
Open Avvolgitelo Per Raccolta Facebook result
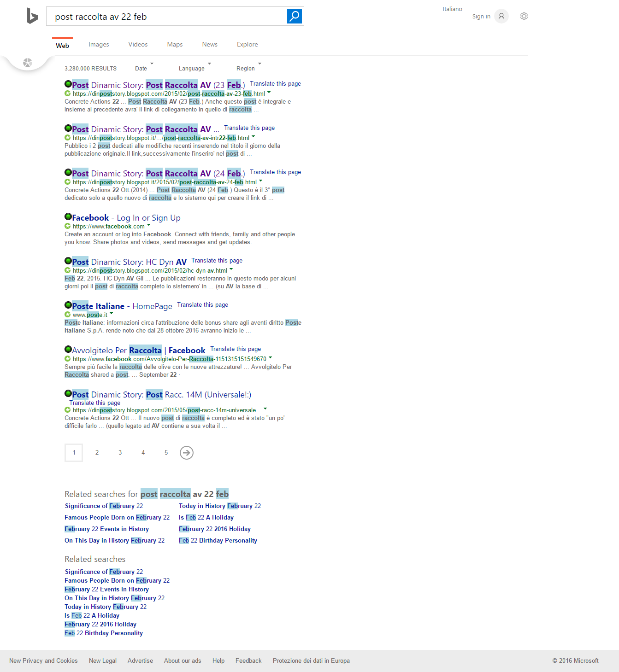click(139, 351)
